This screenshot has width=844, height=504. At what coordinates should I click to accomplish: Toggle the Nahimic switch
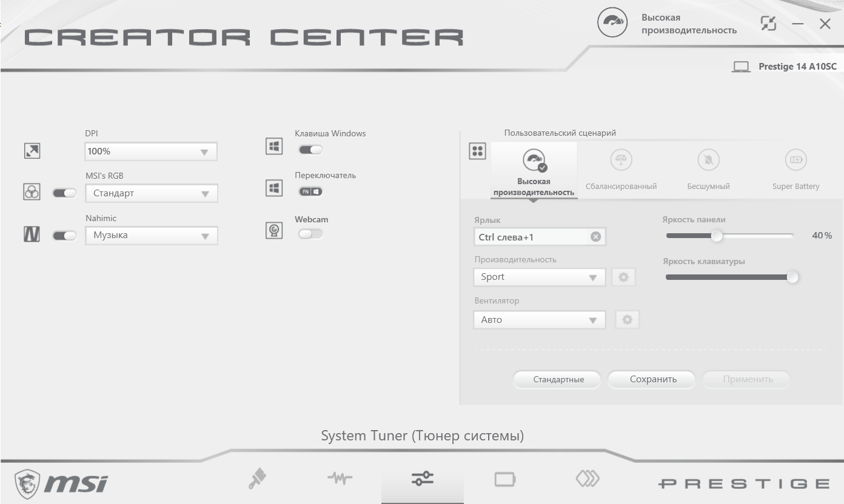point(65,236)
